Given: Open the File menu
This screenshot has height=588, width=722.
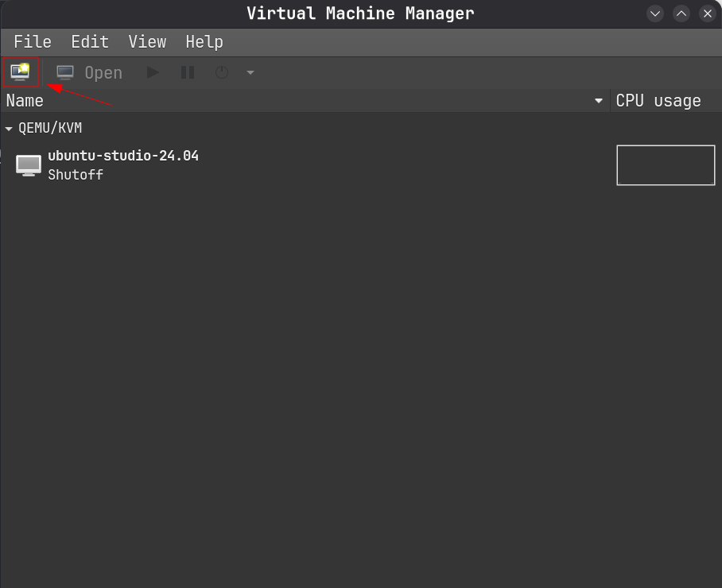Looking at the screenshot, I should pos(33,42).
